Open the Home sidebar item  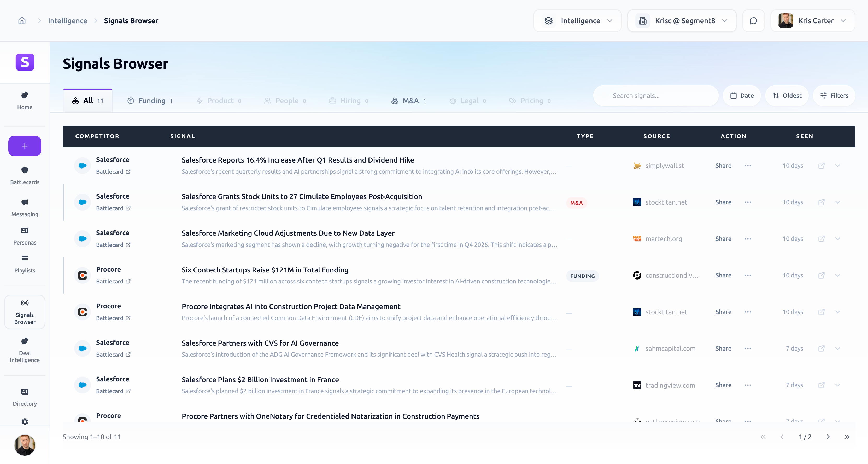(x=25, y=101)
